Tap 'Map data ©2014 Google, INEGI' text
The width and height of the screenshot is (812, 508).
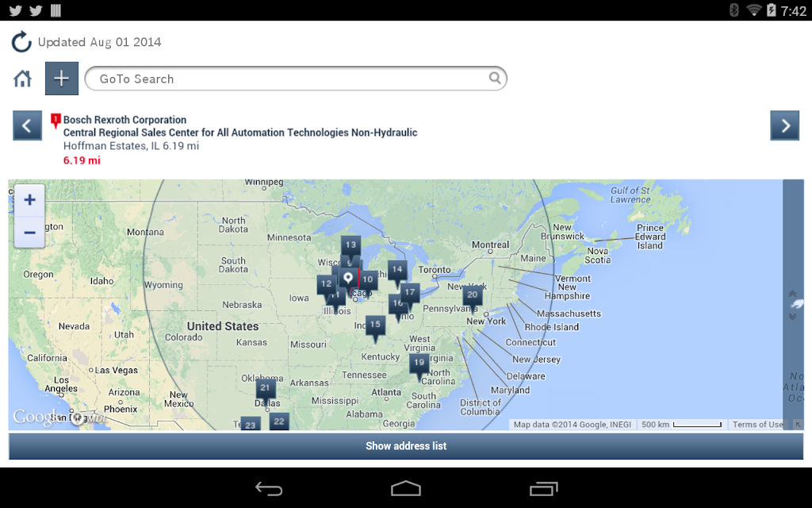[573, 425]
